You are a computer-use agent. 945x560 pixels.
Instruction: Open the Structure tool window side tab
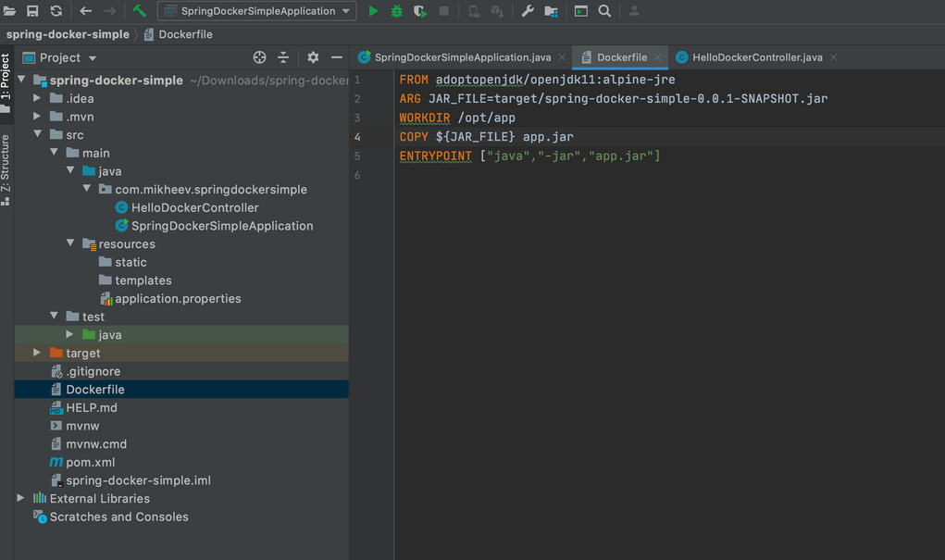(6, 169)
